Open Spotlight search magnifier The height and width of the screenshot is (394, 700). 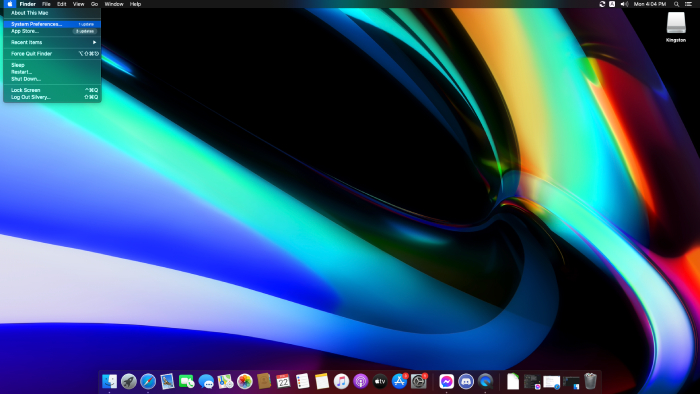676,4
